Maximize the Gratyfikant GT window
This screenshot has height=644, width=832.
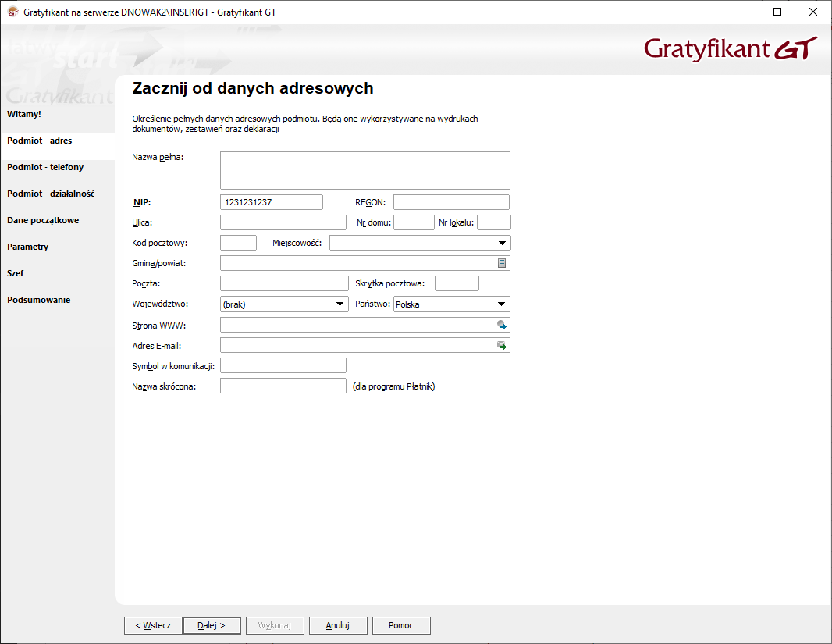coord(777,12)
